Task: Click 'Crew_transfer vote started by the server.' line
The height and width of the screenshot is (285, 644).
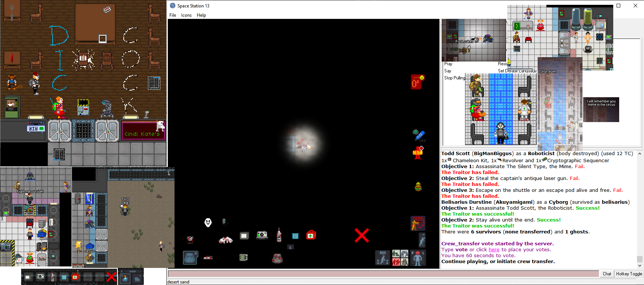Action: coord(497,244)
